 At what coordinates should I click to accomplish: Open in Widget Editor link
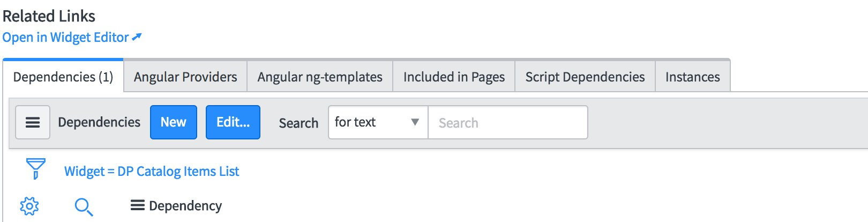[x=65, y=37]
